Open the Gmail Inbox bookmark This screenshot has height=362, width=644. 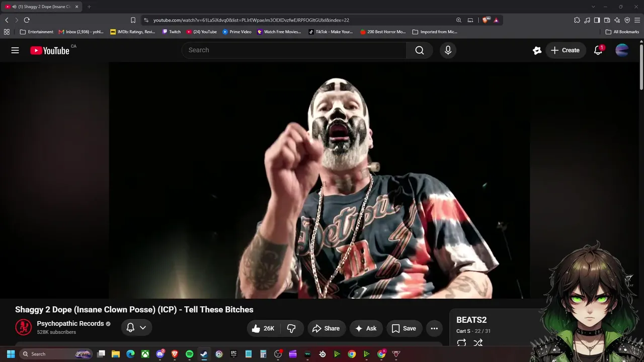tap(81, 32)
